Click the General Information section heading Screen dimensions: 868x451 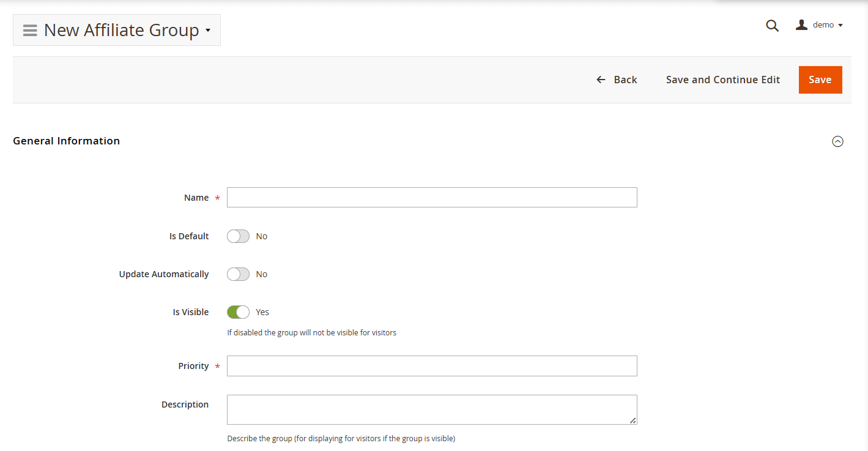tap(66, 141)
